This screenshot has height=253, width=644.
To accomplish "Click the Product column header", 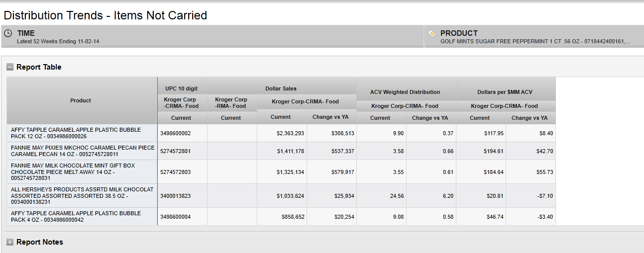I will click(81, 100).
